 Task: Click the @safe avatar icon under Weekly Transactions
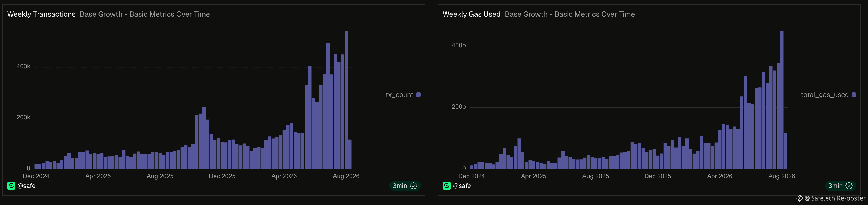tap(11, 186)
